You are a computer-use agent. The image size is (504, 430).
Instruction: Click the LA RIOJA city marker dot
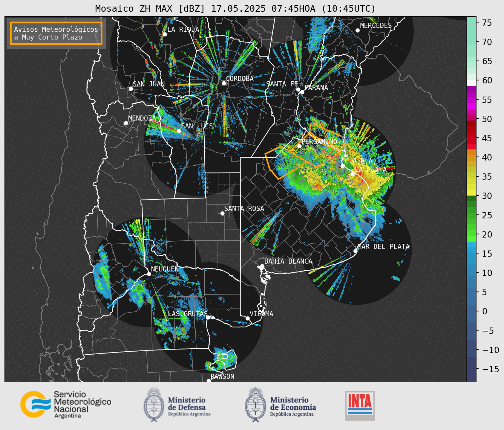[165, 34]
